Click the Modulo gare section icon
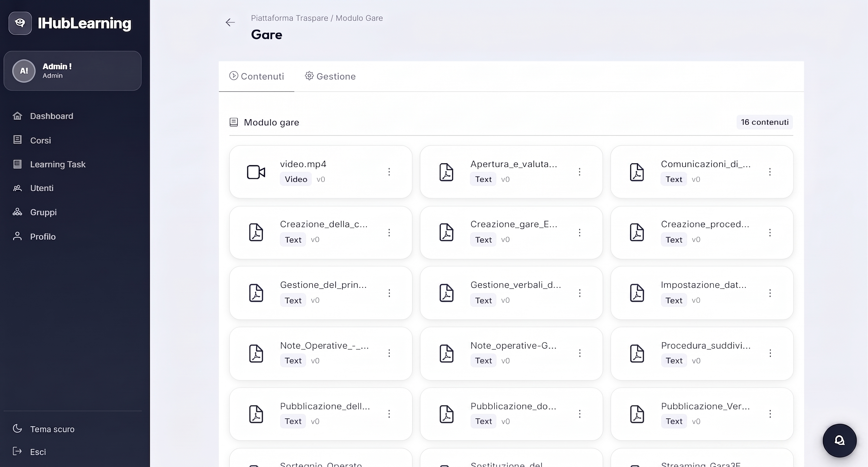The height and width of the screenshot is (467, 868). [233, 122]
